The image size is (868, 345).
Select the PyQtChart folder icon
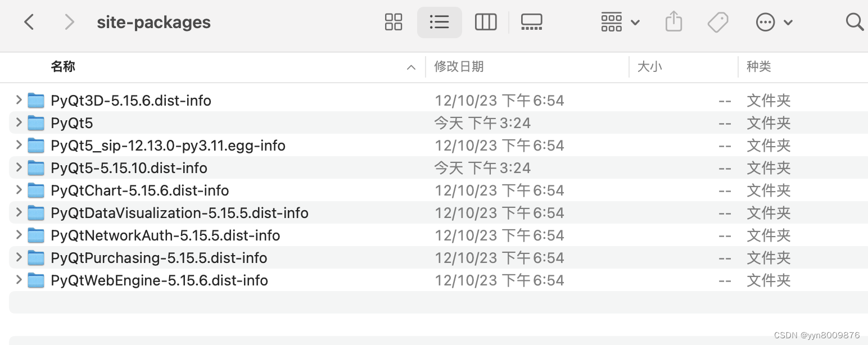(x=36, y=190)
